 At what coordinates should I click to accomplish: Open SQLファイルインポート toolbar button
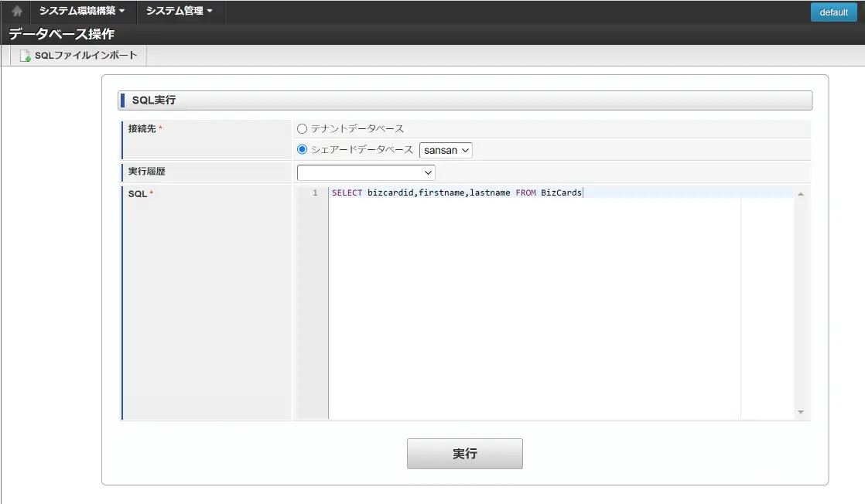(78, 56)
